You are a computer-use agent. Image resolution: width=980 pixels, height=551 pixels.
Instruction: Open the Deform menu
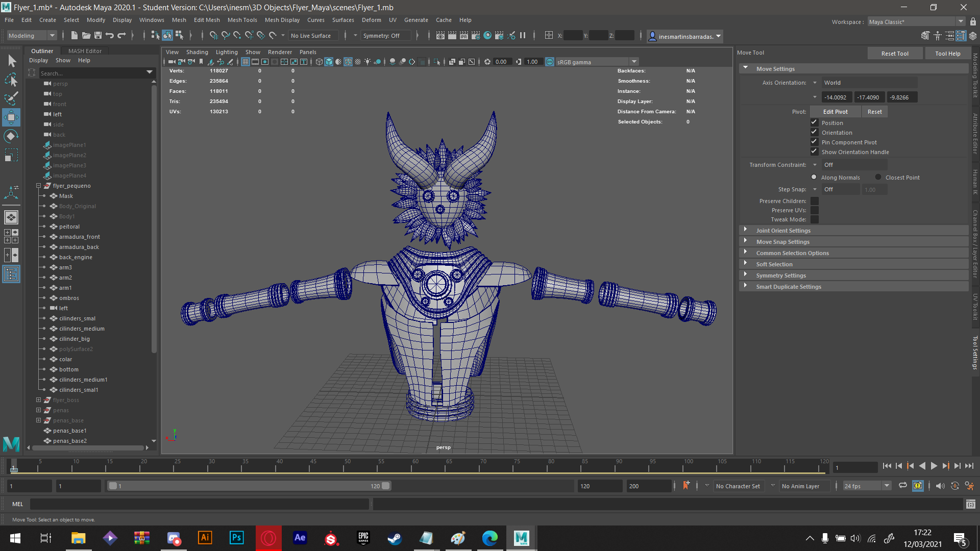pyautogui.click(x=371, y=20)
